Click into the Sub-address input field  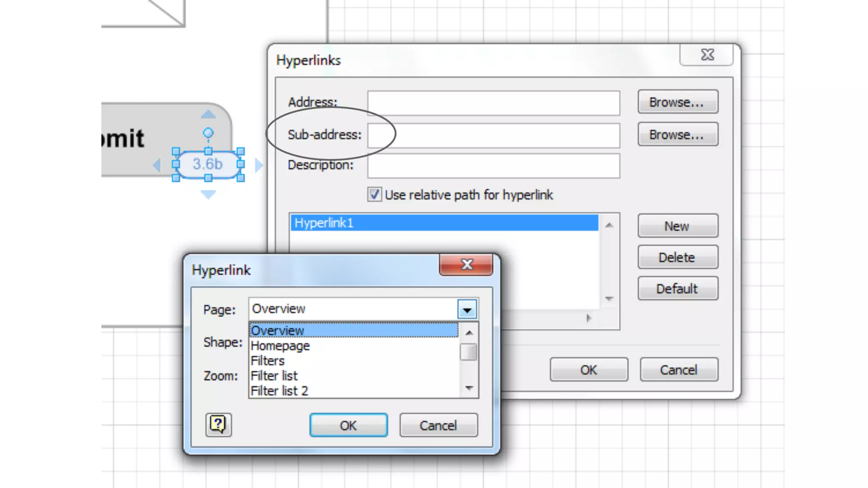pos(493,136)
